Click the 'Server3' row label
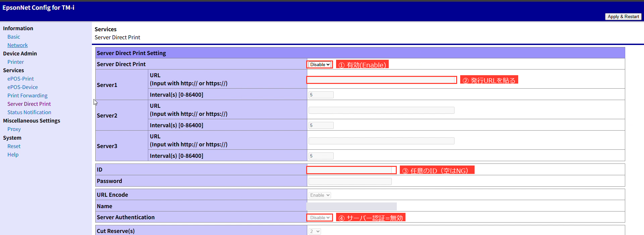644x235 pixels. point(107,146)
